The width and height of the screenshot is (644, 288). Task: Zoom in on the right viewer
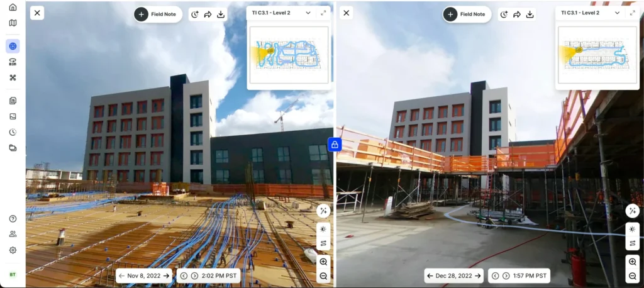(632, 262)
